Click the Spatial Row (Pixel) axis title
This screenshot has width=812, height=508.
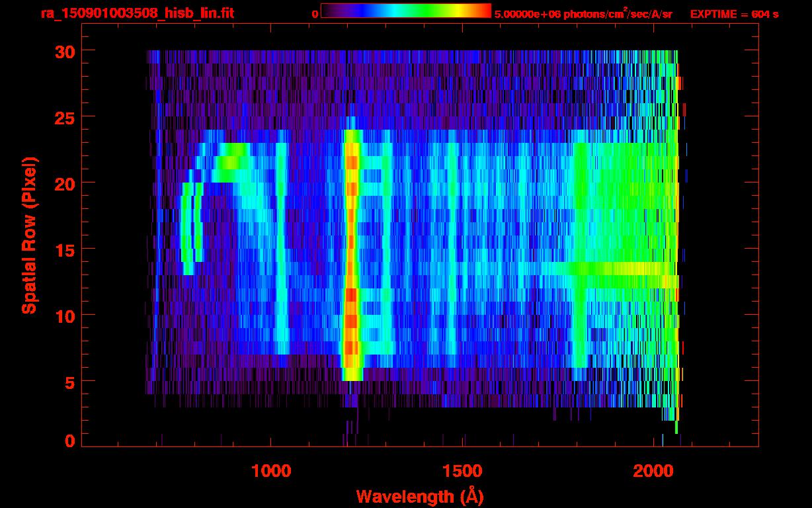pos(28,235)
